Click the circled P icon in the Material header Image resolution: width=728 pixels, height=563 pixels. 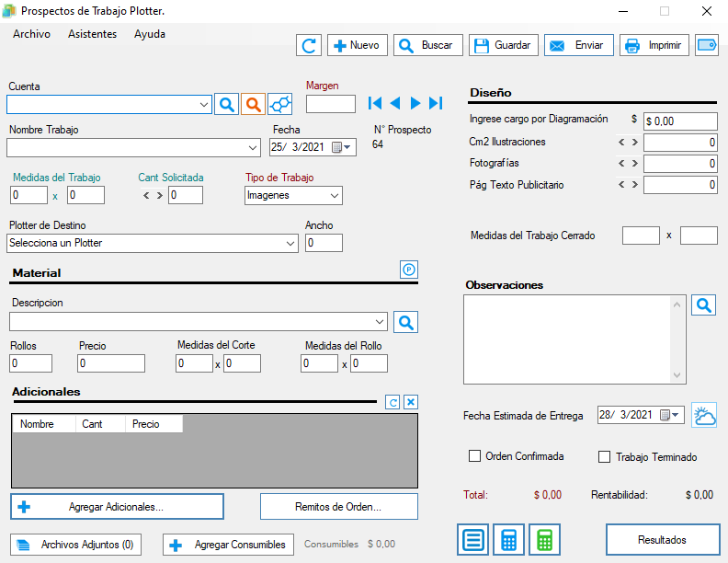(408, 270)
